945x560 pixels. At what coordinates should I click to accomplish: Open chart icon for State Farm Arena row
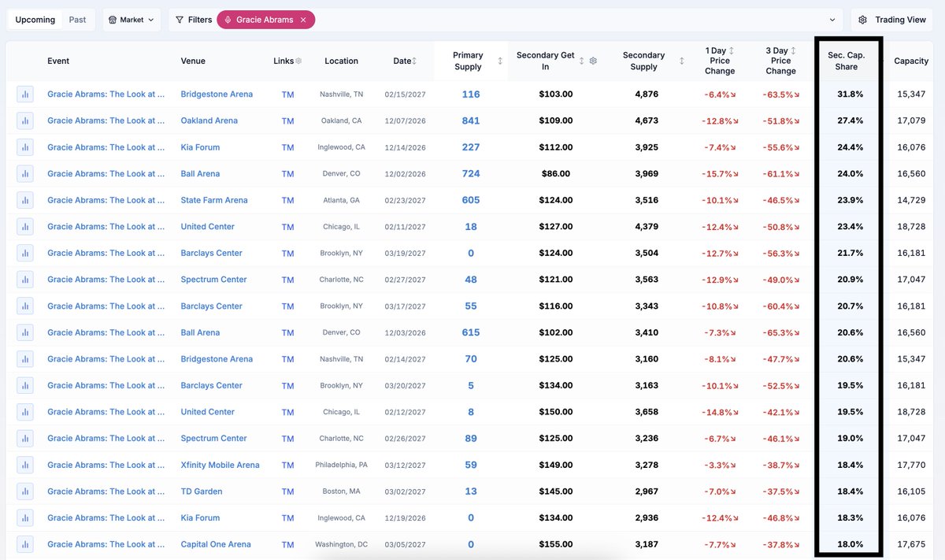click(x=25, y=201)
